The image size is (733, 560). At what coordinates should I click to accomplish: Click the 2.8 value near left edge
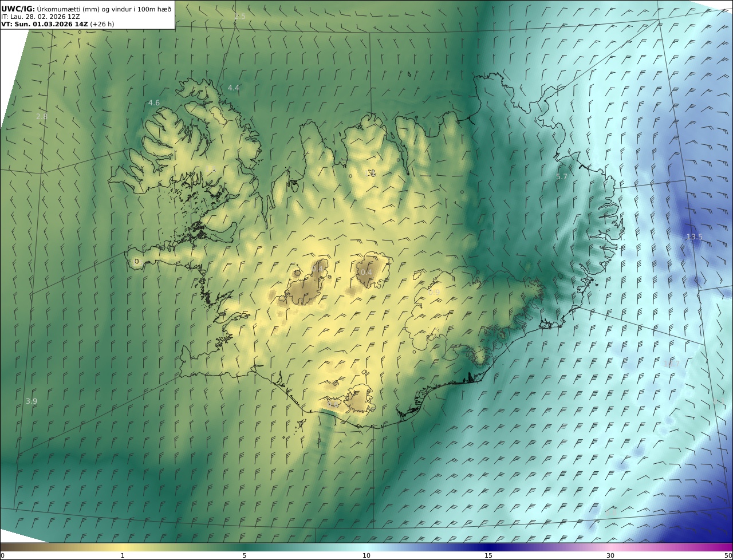[x=42, y=116]
